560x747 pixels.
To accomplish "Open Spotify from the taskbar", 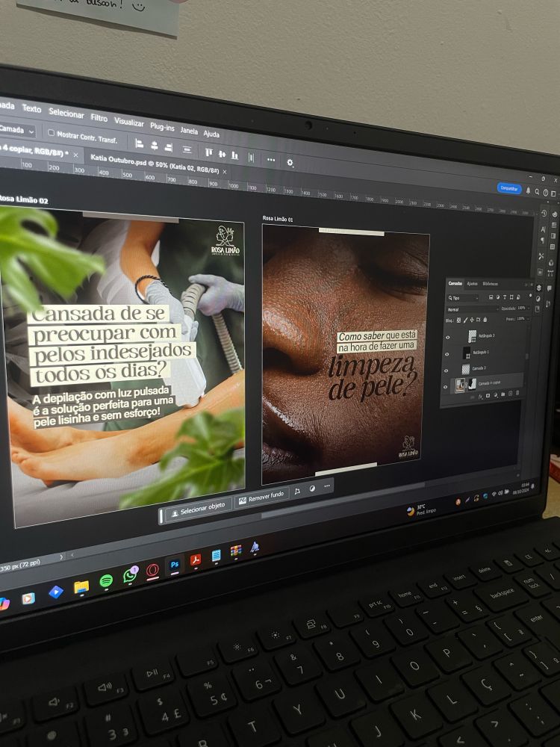I will (x=106, y=580).
